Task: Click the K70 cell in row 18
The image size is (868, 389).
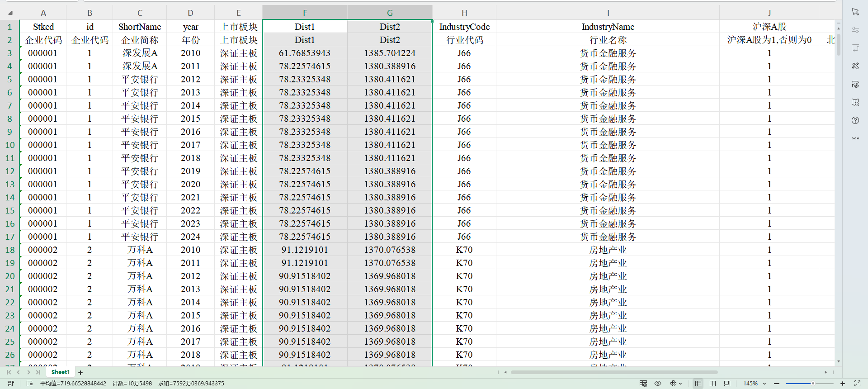Action: click(464, 250)
